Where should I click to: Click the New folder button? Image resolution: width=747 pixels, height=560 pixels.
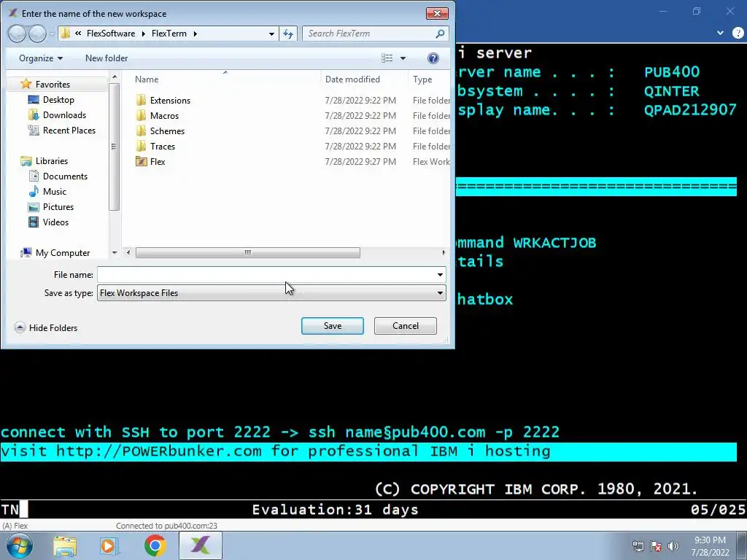coord(107,58)
